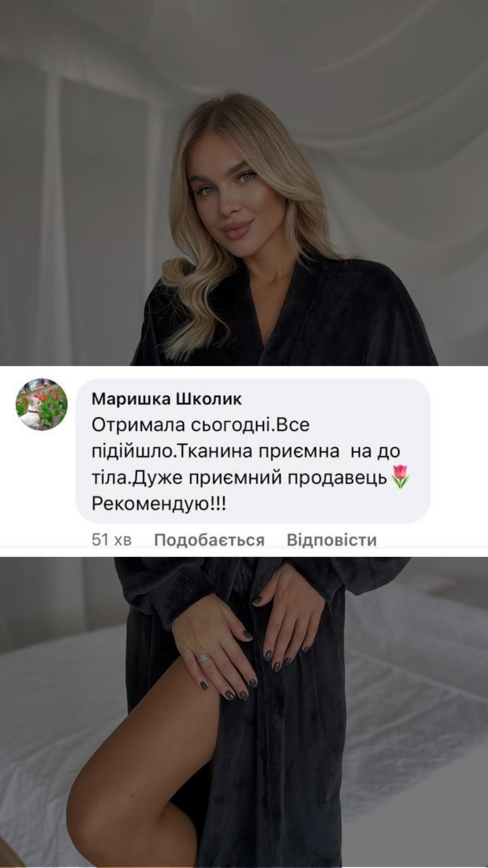This screenshot has height=868, width=488.
Task: Open the 51 хв comment timestamp
Action: click(111, 540)
